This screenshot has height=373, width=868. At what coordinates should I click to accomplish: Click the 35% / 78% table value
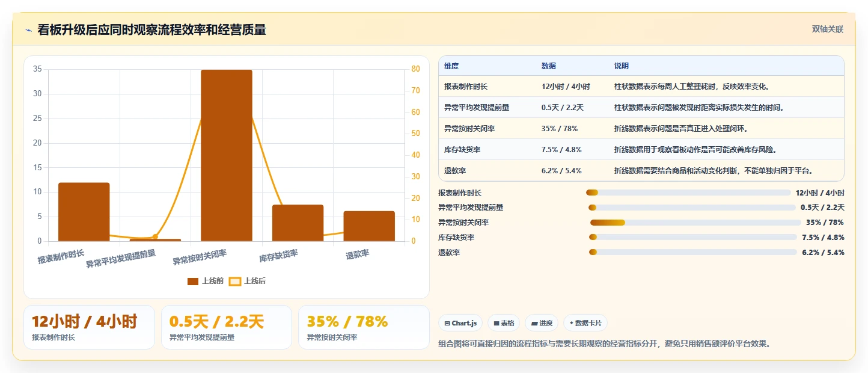pos(560,129)
